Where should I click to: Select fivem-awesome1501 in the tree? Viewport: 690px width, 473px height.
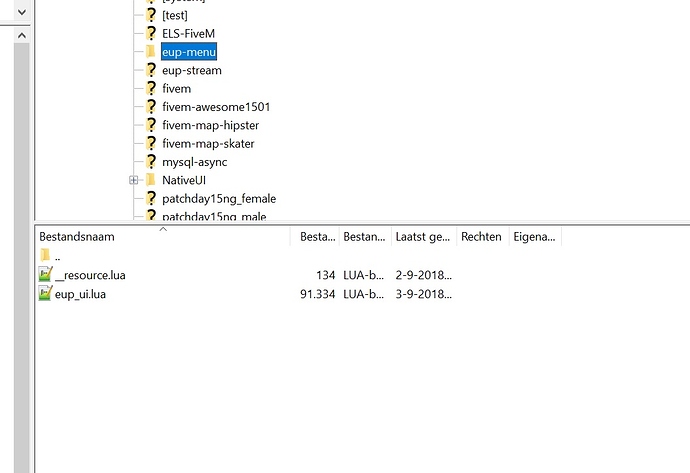click(216, 107)
